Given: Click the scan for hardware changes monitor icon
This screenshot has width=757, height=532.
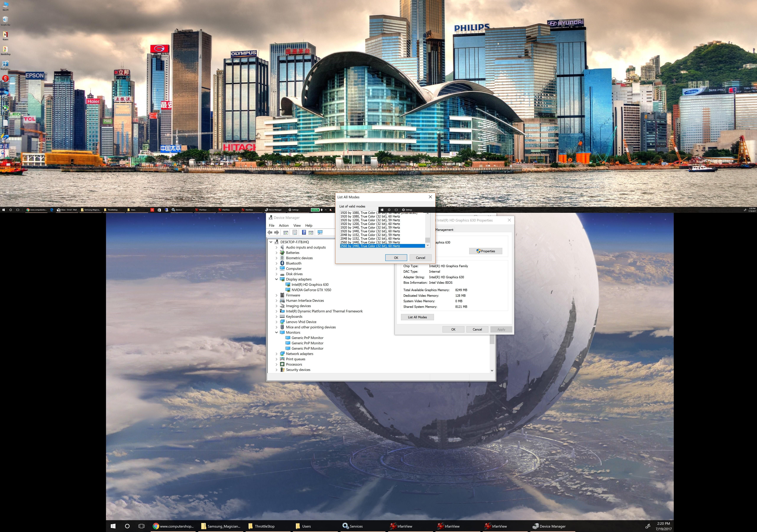Looking at the screenshot, I should [320, 232].
